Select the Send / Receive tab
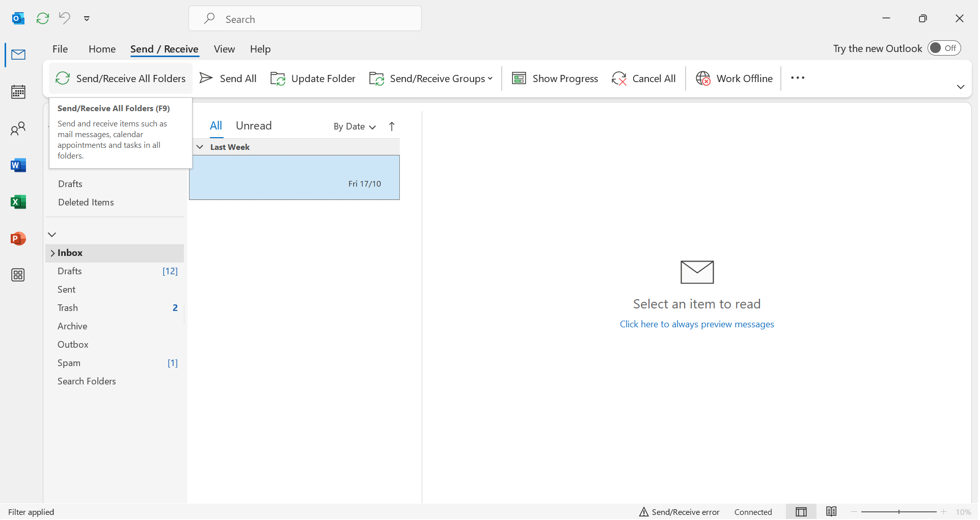 [x=165, y=49]
